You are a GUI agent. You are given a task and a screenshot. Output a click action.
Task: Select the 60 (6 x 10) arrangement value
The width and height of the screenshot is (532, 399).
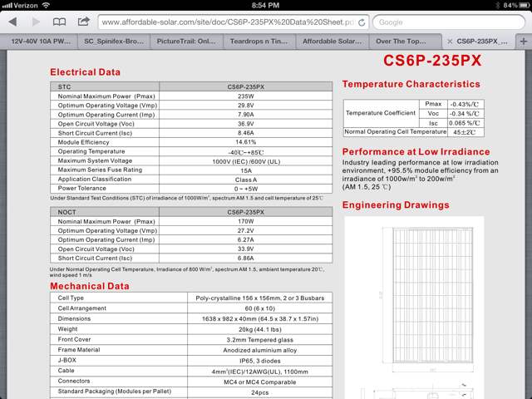click(x=260, y=308)
